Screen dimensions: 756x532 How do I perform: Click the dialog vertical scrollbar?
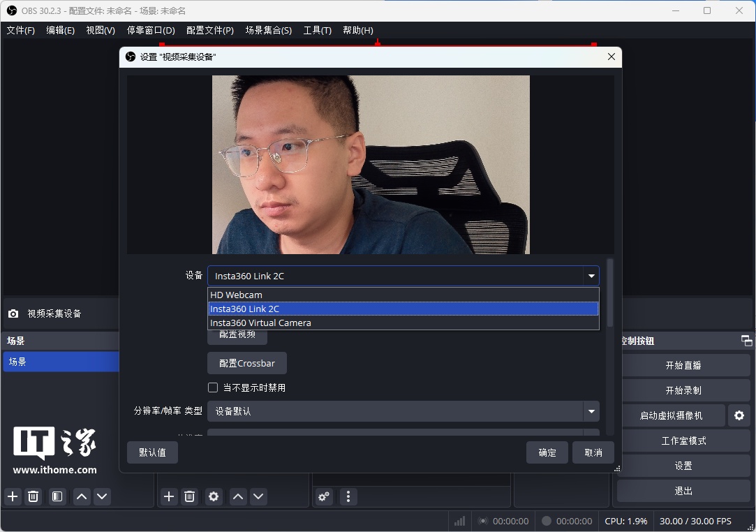coord(610,293)
